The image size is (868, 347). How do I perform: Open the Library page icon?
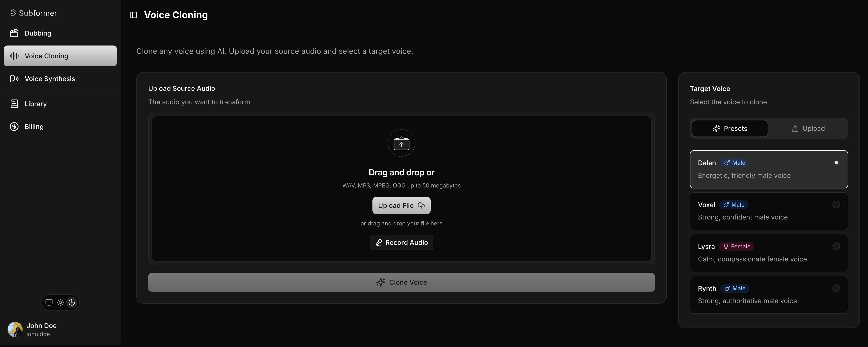(x=14, y=104)
